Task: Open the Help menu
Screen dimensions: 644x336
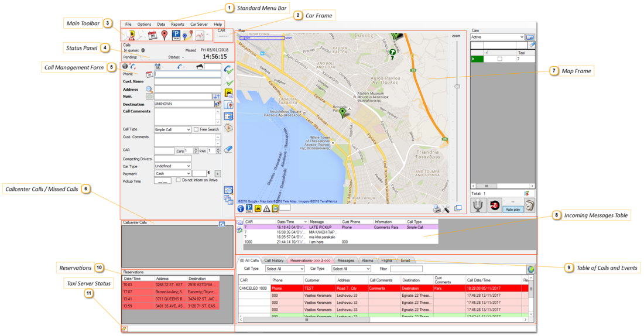Action: 218,24
